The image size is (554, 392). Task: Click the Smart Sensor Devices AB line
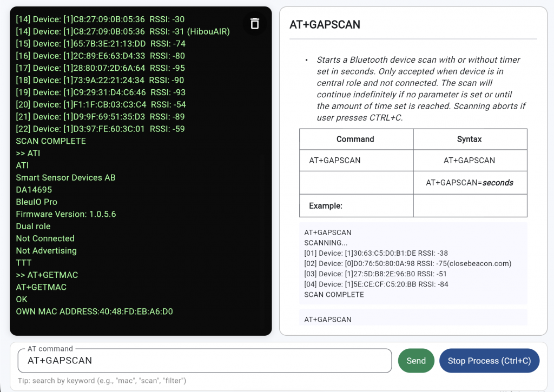point(65,178)
